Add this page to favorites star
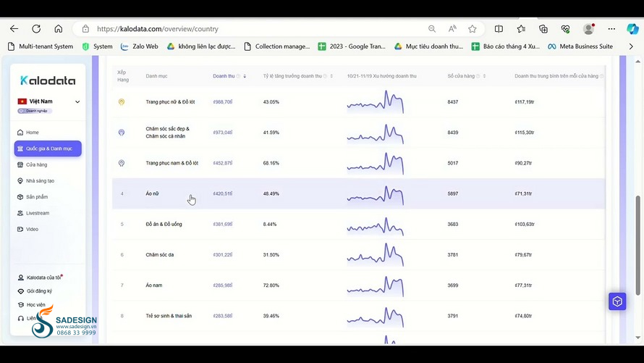The width and height of the screenshot is (644, 363). [x=473, y=29]
